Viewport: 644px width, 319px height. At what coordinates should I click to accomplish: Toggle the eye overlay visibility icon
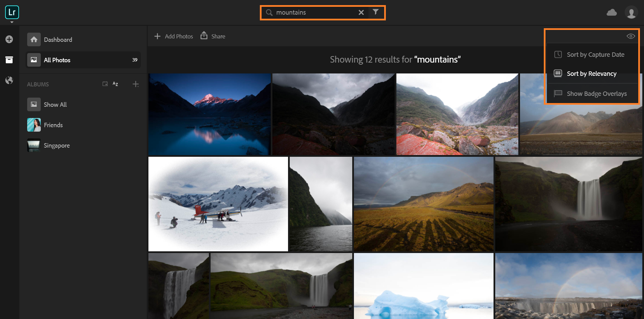[631, 36]
